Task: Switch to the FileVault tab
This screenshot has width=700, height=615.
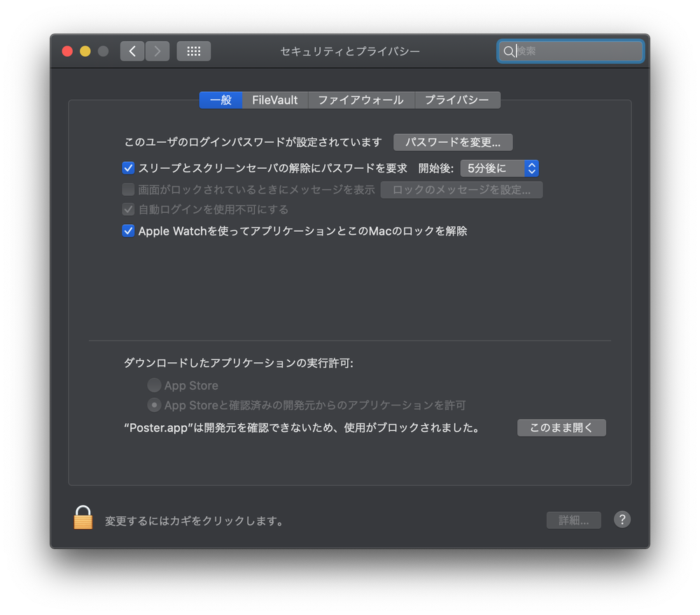Action: click(274, 100)
